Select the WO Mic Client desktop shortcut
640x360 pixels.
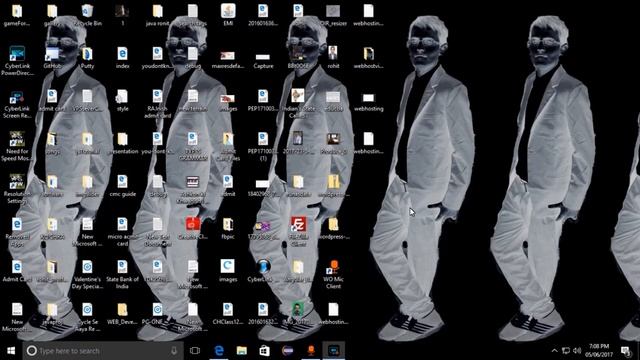coord(333,274)
